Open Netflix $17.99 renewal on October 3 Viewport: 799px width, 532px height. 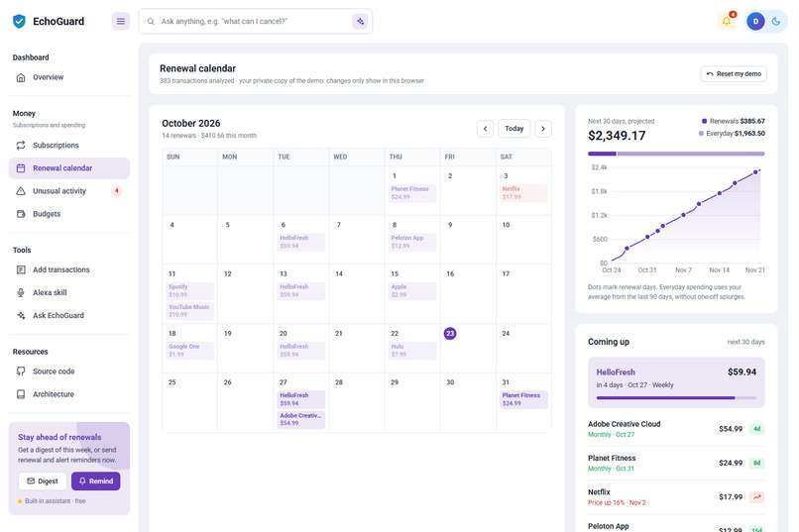tap(523, 193)
